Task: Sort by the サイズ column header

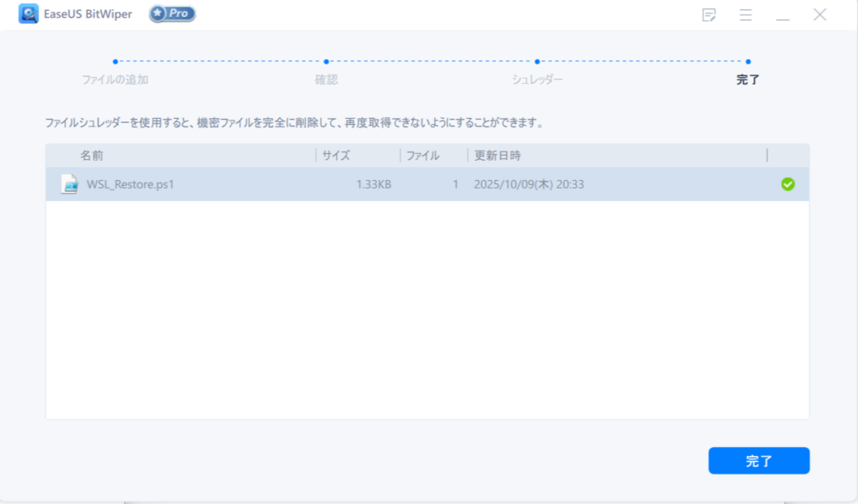Action: (x=336, y=156)
